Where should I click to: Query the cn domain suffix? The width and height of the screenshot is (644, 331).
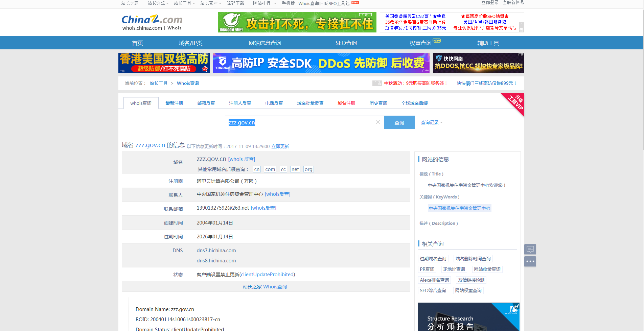(257, 169)
